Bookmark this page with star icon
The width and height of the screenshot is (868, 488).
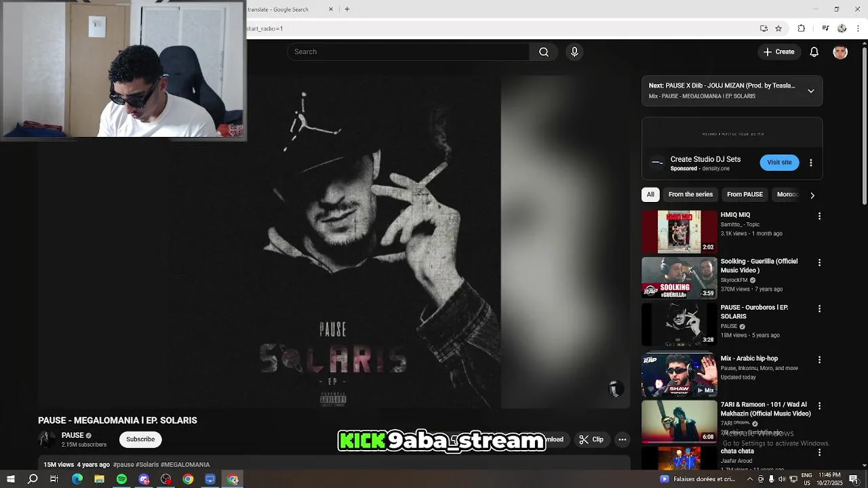[778, 28]
